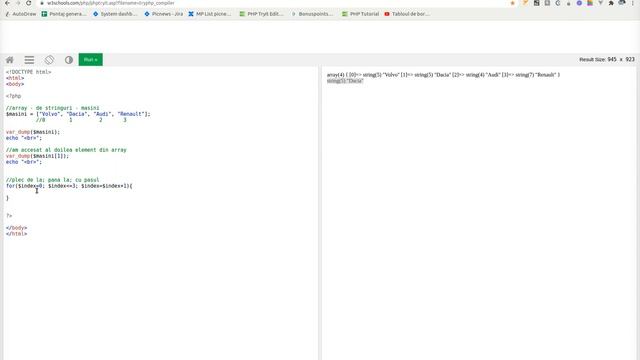Click the closing brace of the for loop
Image resolution: width=640 pixels, height=360 pixels.
coord(7,198)
